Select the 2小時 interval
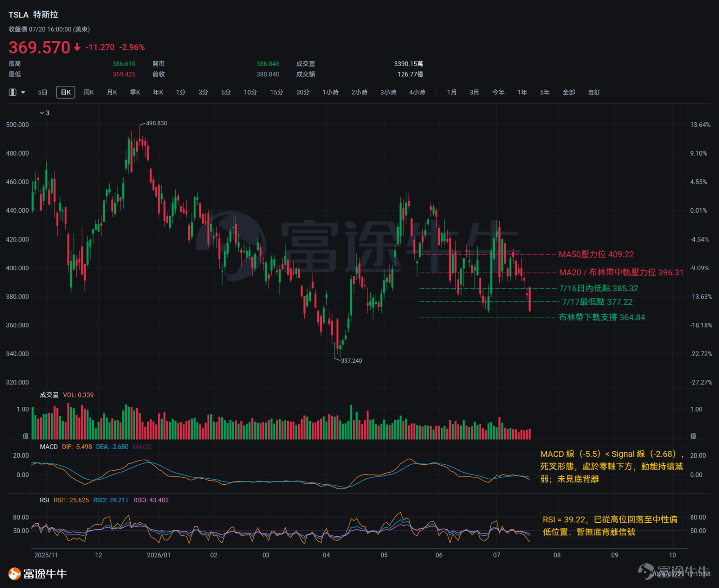 pyautogui.click(x=359, y=92)
